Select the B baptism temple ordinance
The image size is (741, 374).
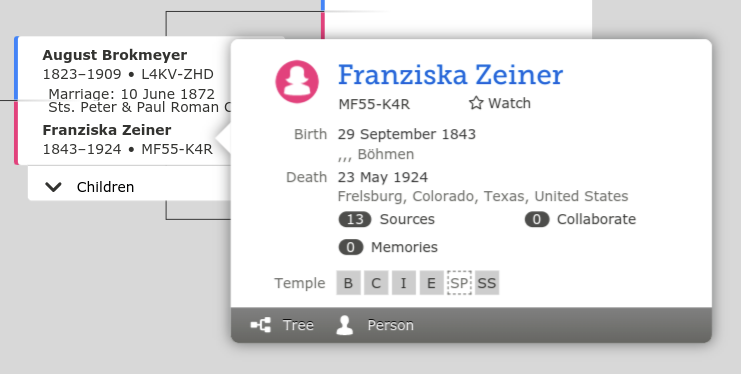348,283
